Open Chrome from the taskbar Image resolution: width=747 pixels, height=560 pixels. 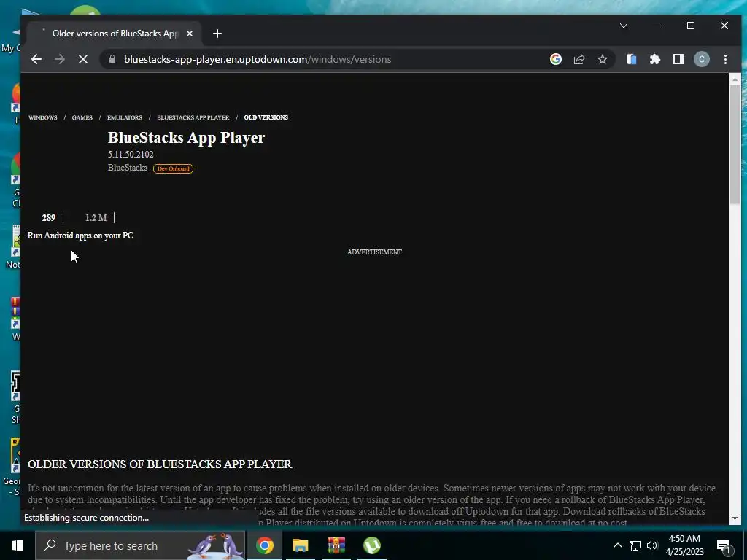coord(264,545)
